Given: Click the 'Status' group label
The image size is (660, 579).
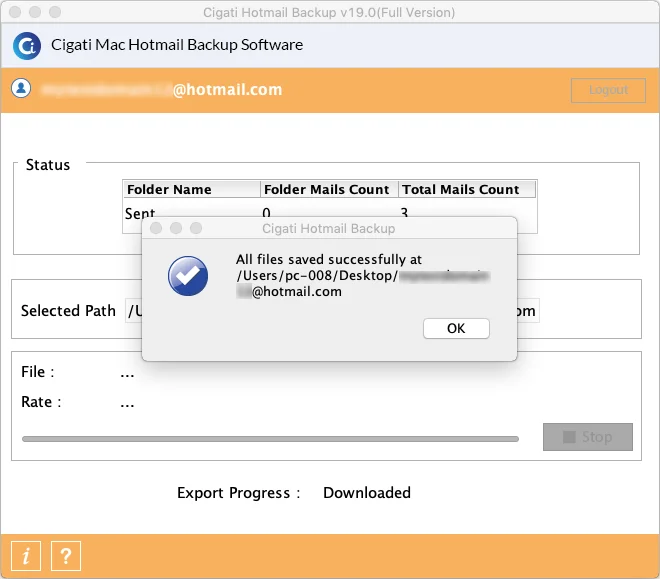Looking at the screenshot, I should coord(48,165).
